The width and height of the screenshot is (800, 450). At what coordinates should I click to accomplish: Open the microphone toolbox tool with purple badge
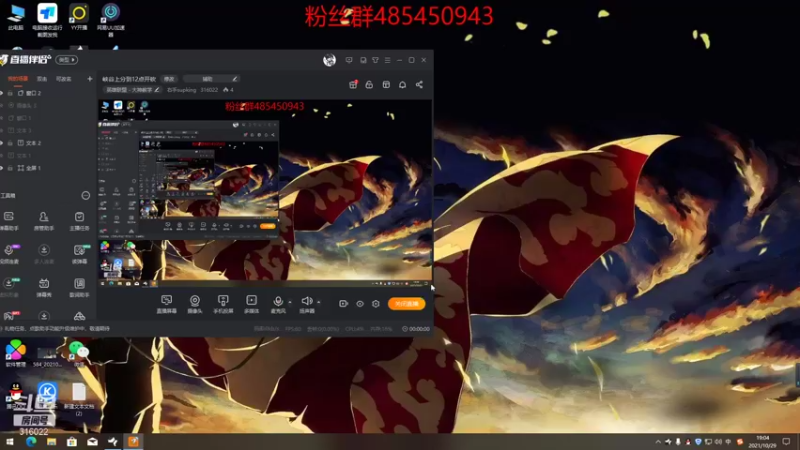click(9, 254)
